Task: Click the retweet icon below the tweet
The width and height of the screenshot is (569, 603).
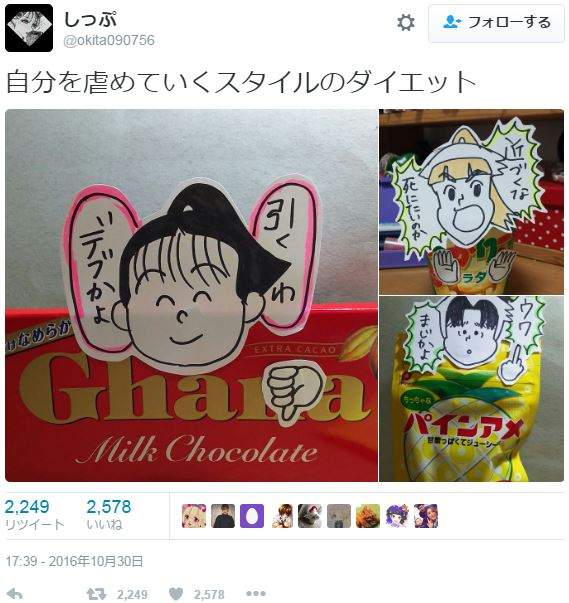Action: pos(96,595)
